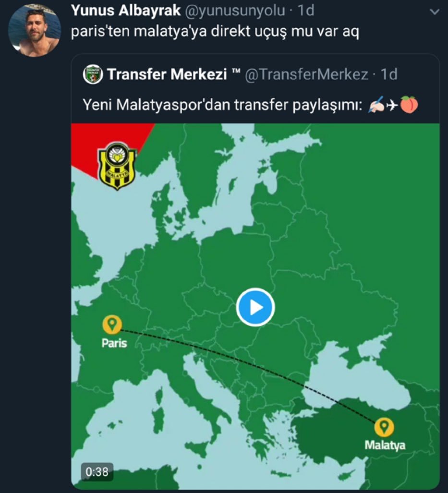The height and width of the screenshot is (493, 448).
Task: Click the Paris map label
Action: [x=114, y=343]
